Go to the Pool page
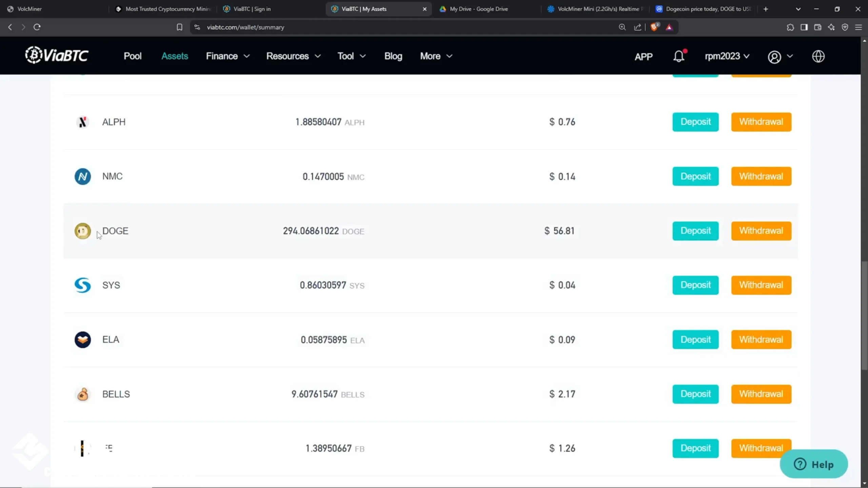Screen dimensions: 868x488 (x=133, y=56)
